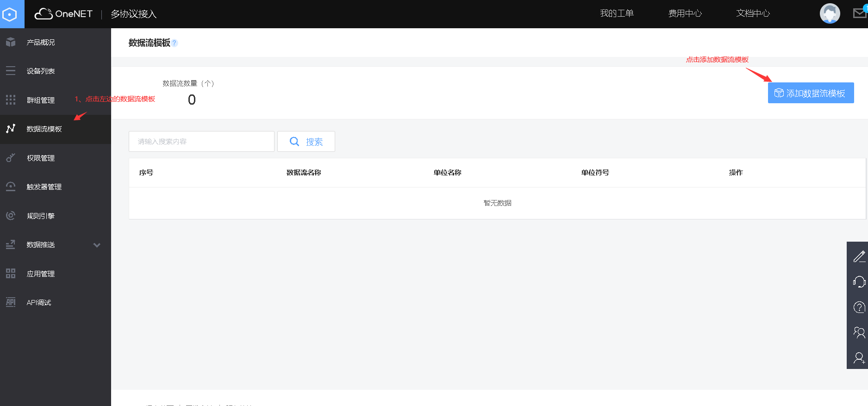Open 应用管理 in the sidebar
Image resolution: width=868 pixels, height=406 pixels.
click(x=41, y=274)
